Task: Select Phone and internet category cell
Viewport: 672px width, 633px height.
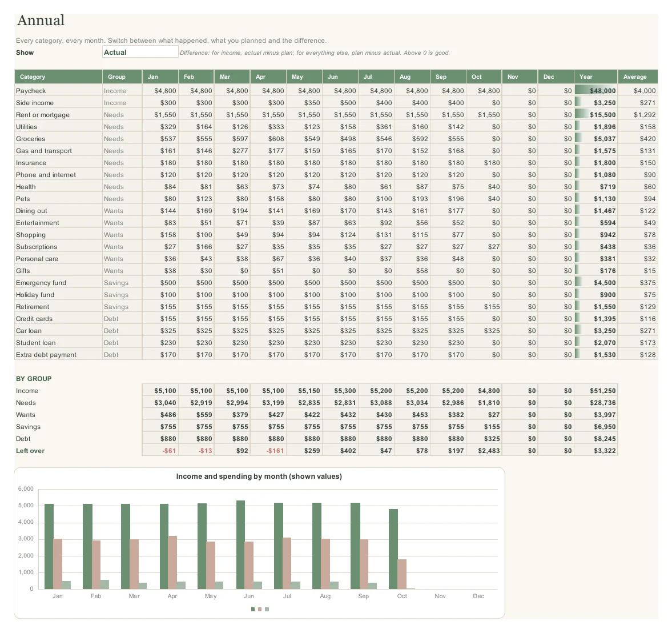Action: click(x=58, y=175)
